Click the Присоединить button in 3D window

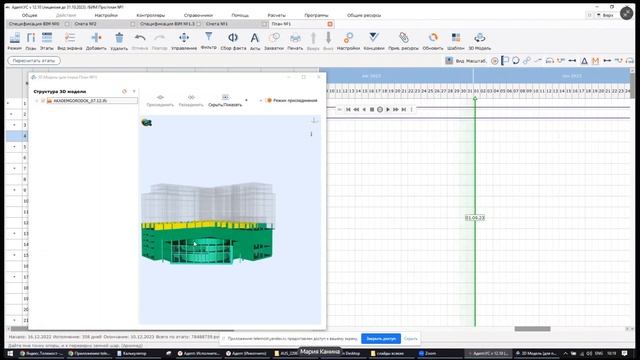[x=160, y=101]
